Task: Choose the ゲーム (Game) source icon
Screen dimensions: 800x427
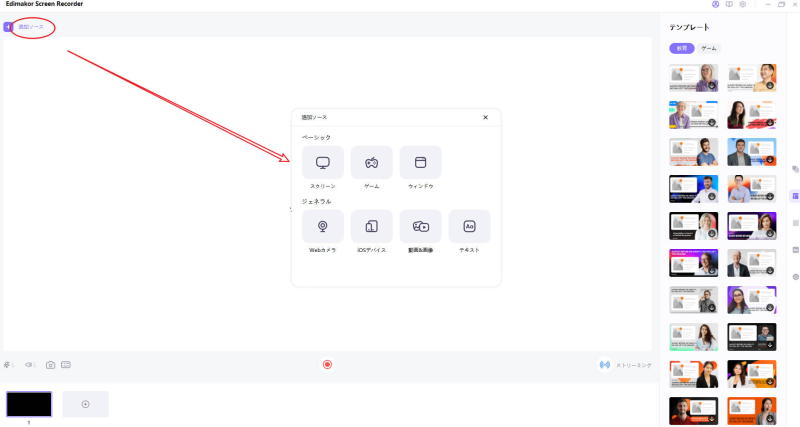Action: pos(371,162)
